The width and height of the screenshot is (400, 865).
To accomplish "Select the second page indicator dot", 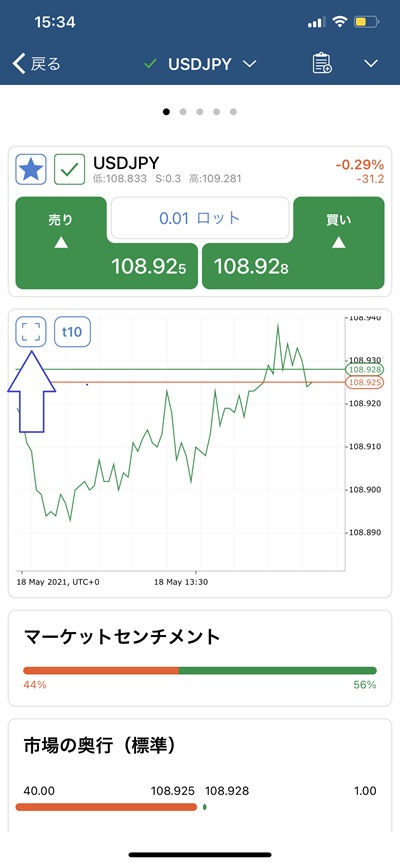I will (183, 112).
